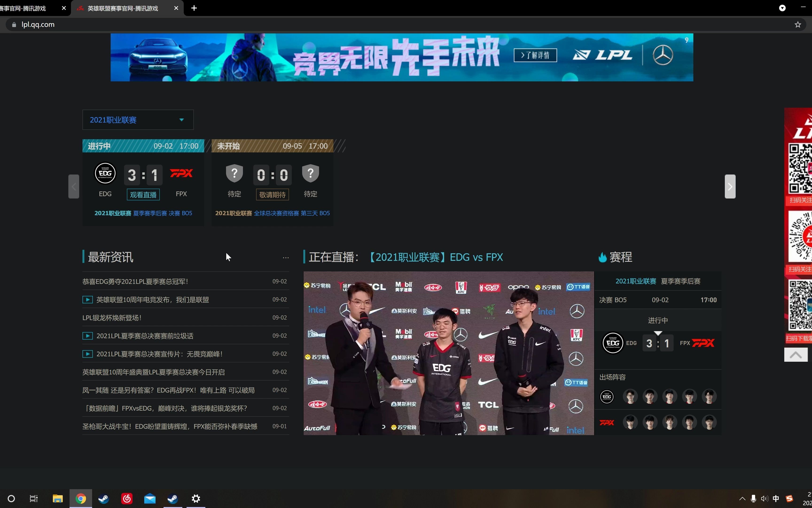Open the Mail app from taskbar

[x=150, y=499]
